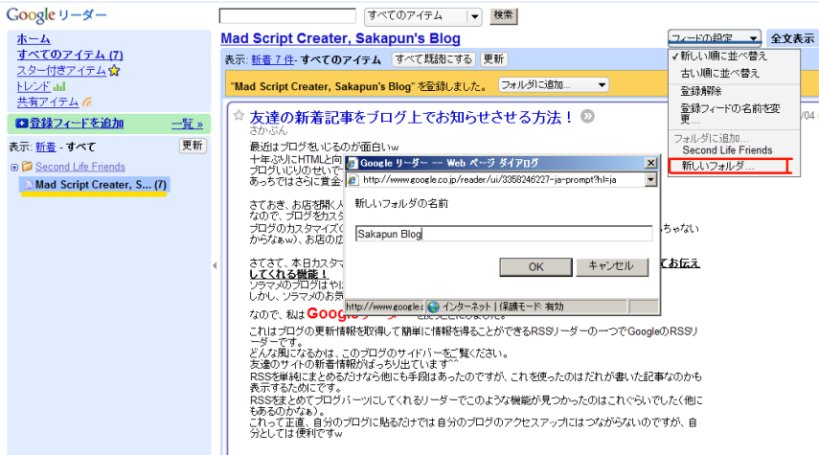The image size is (819, 455).
Task: Open スター付きアイテム link
Action: tap(61, 71)
